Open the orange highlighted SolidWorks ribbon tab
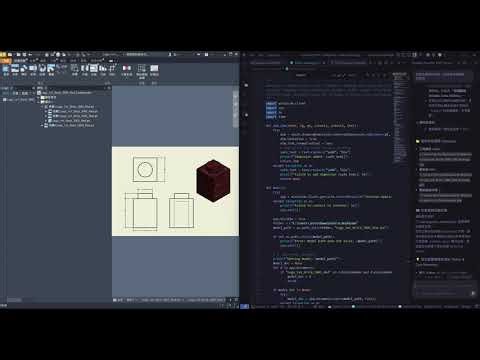 pos(5,61)
